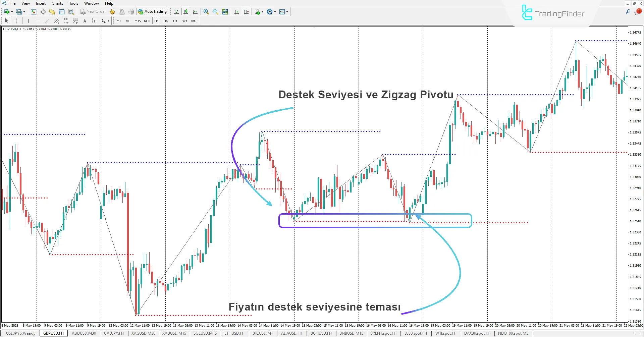Image resolution: width=644 pixels, height=337 pixels.
Task: Open the Charts menu
Action: click(57, 3)
